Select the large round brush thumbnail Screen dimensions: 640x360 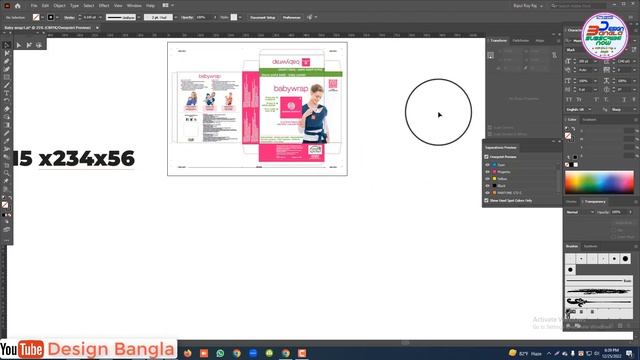(x=625, y=258)
